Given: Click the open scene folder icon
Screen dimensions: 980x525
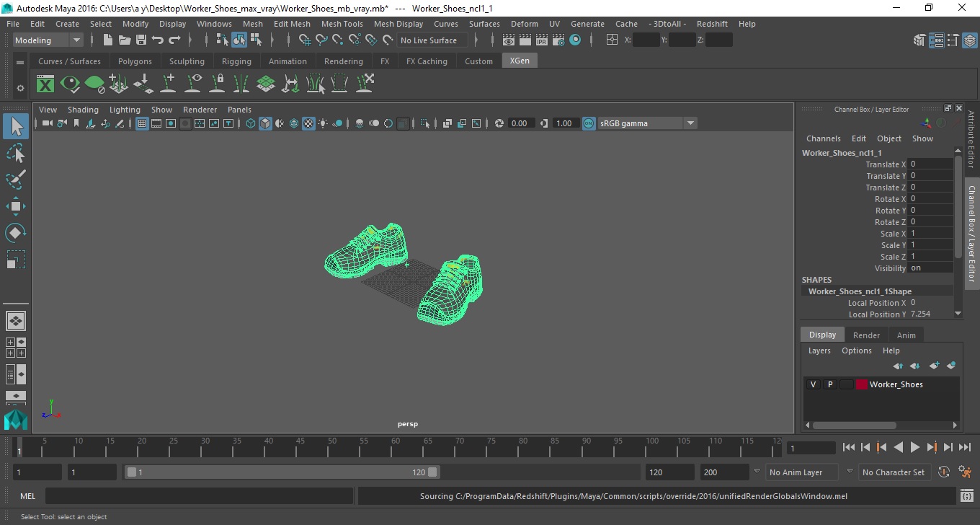Looking at the screenshot, I should 125,40.
